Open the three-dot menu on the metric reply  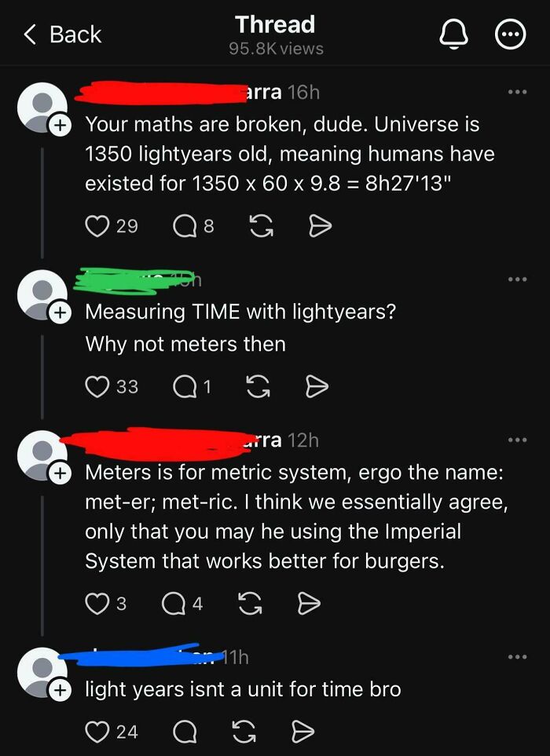[517, 439]
